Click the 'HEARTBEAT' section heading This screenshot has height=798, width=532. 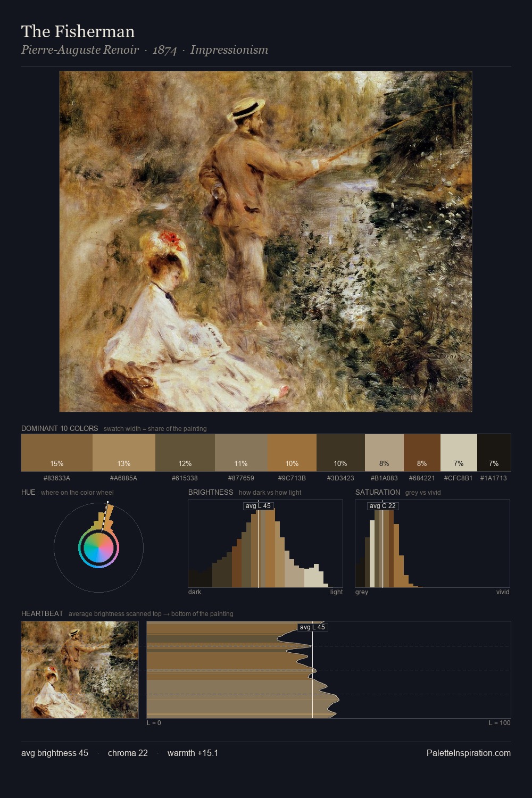click(x=42, y=613)
